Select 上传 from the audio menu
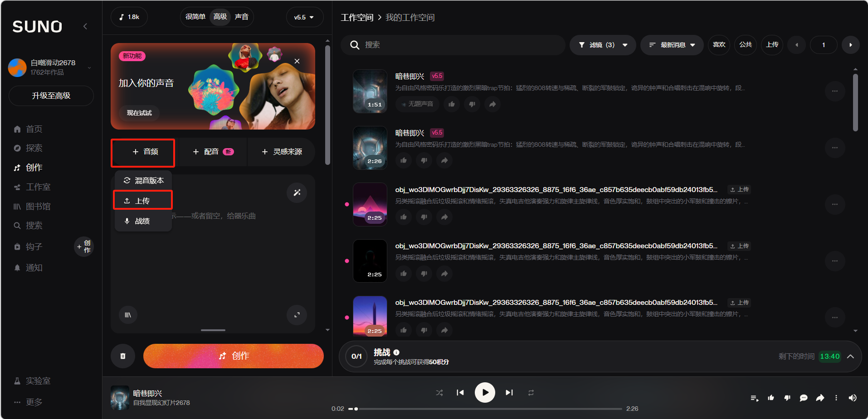 pos(142,201)
